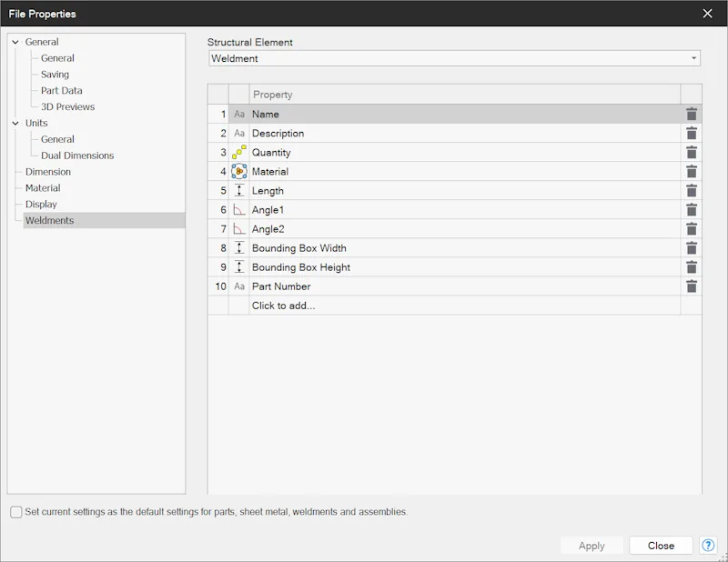
Task: Select Saving in the settings tree
Action: pos(55,75)
